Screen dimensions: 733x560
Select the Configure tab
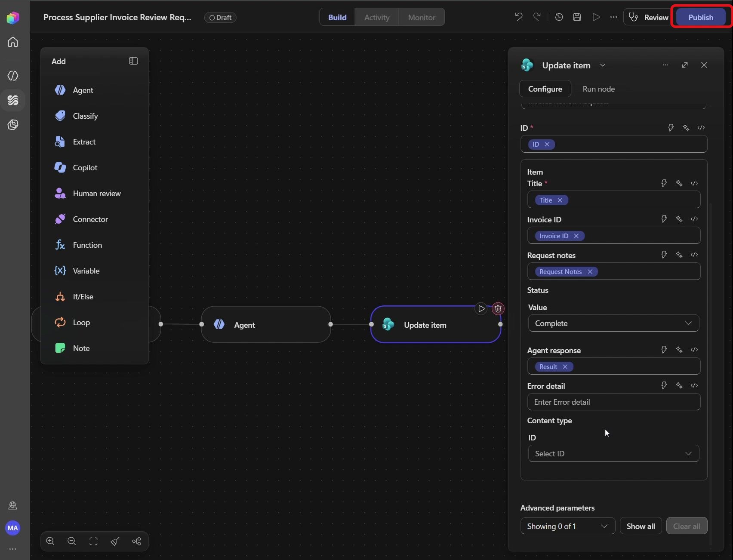tap(545, 89)
